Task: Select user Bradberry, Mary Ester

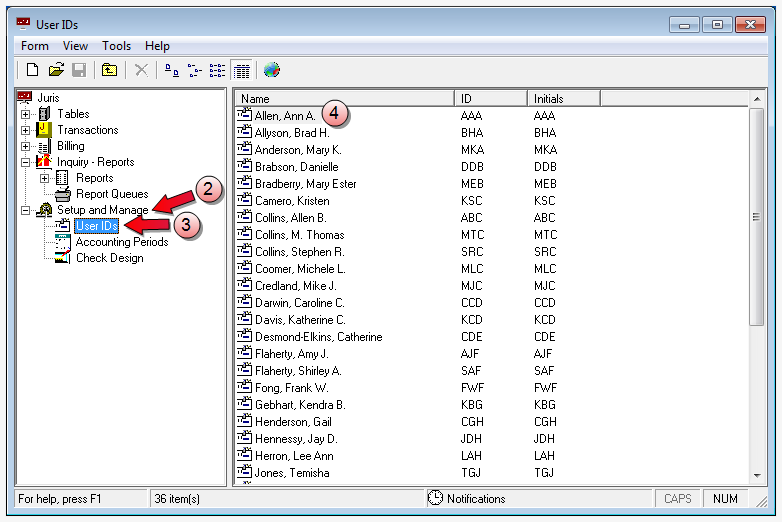Action: [x=306, y=183]
